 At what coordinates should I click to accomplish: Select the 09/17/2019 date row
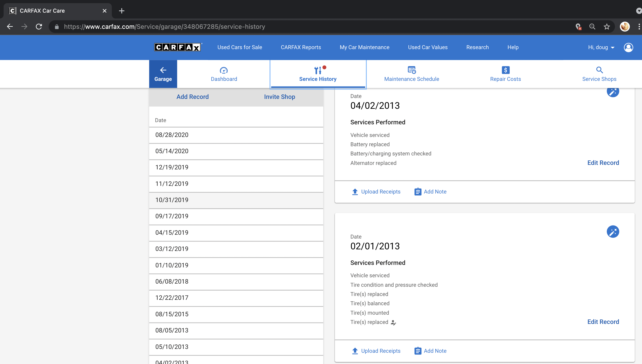236,216
